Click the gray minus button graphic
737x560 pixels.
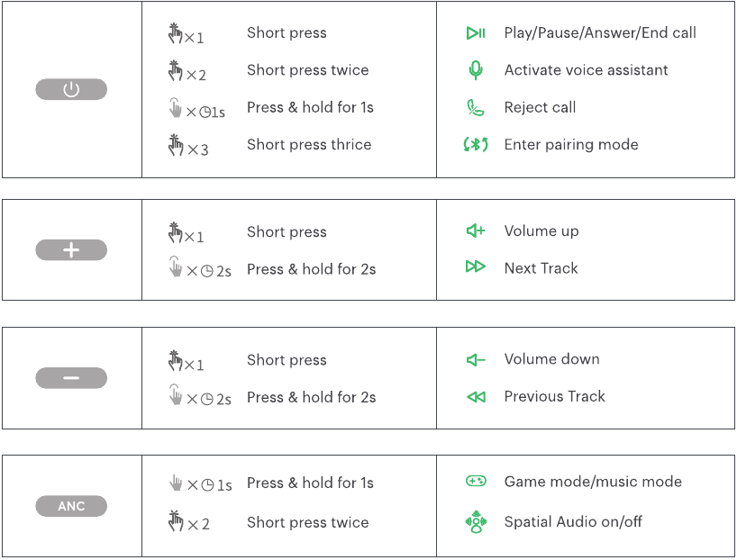71,378
